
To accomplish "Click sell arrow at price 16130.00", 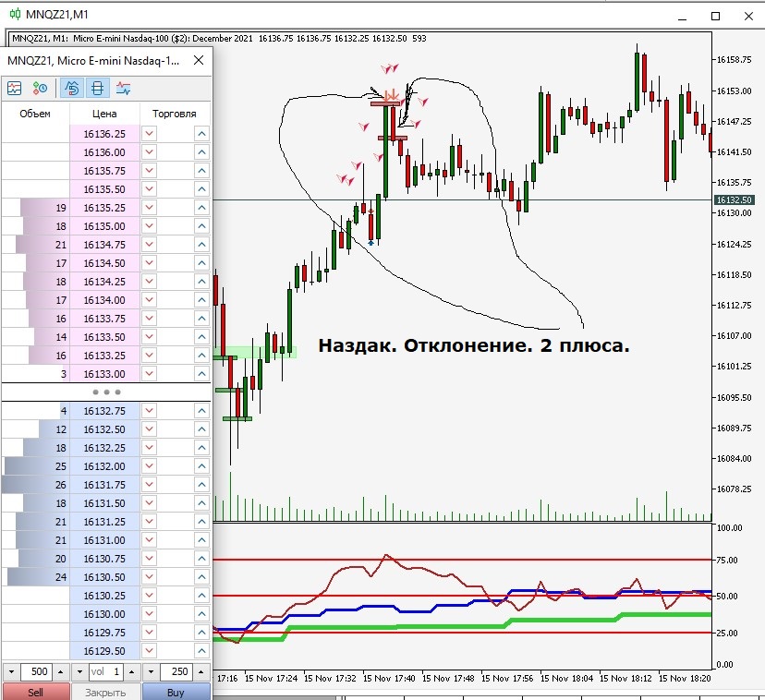I will coord(150,614).
